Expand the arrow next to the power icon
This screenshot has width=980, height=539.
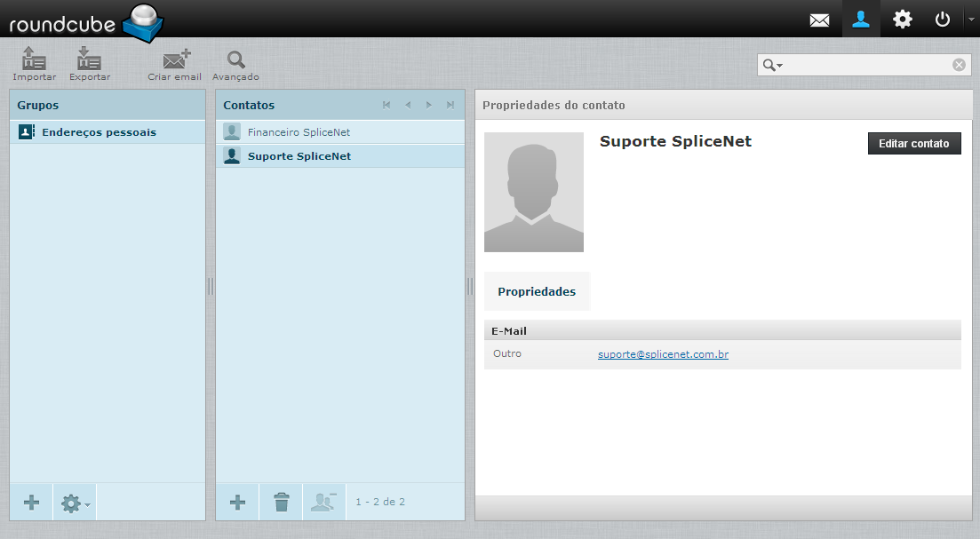coord(971,20)
